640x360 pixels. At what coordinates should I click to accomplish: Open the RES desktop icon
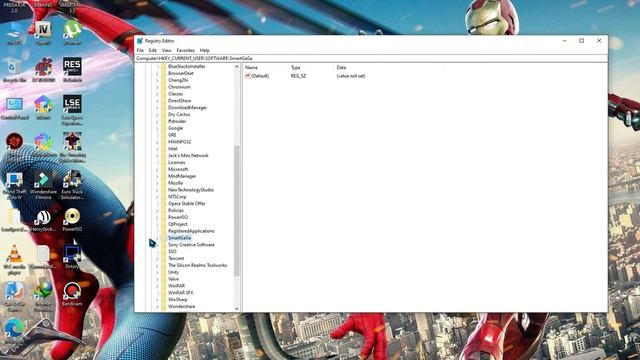tap(72, 68)
